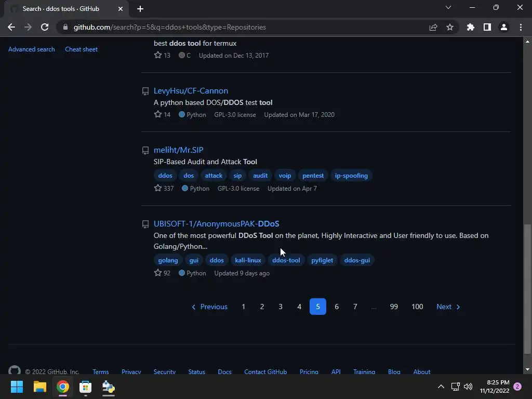
Task: Select the voip topic tag
Action: (x=285, y=176)
